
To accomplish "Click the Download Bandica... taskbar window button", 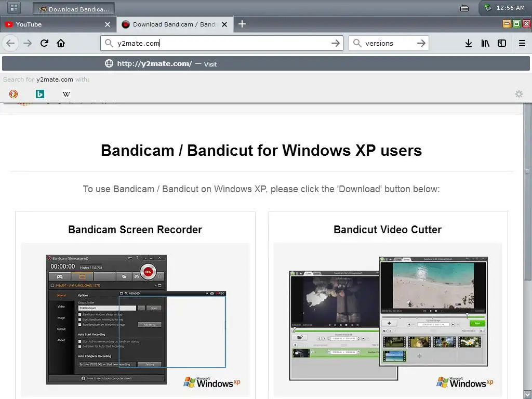I will pyautogui.click(x=74, y=9).
